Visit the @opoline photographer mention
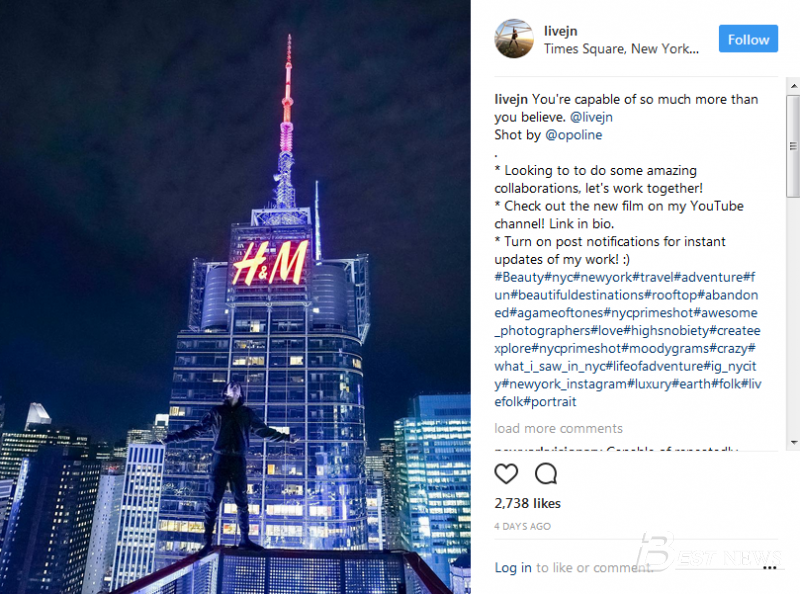 [573, 135]
